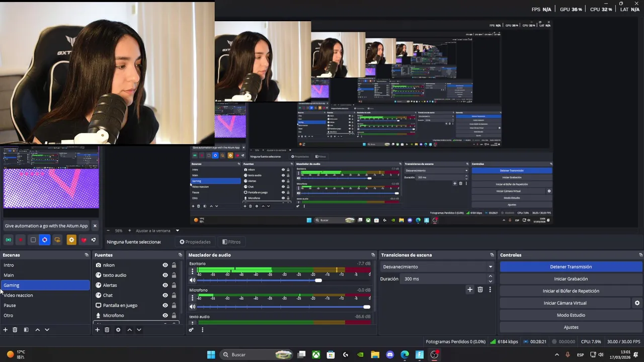Add a scene transition with plus icon

pyautogui.click(x=470, y=290)
